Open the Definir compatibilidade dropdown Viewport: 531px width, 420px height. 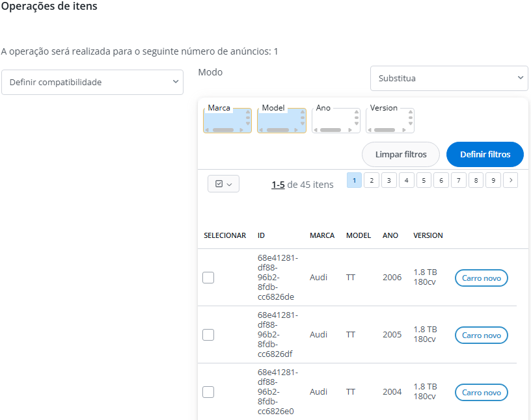click(92, 82)
